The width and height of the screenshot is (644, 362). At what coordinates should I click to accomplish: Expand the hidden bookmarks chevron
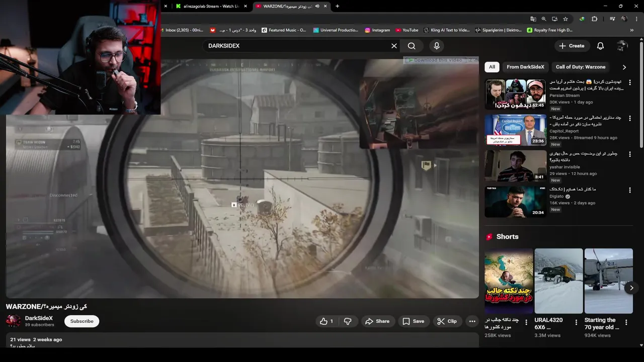pos(632,30)
